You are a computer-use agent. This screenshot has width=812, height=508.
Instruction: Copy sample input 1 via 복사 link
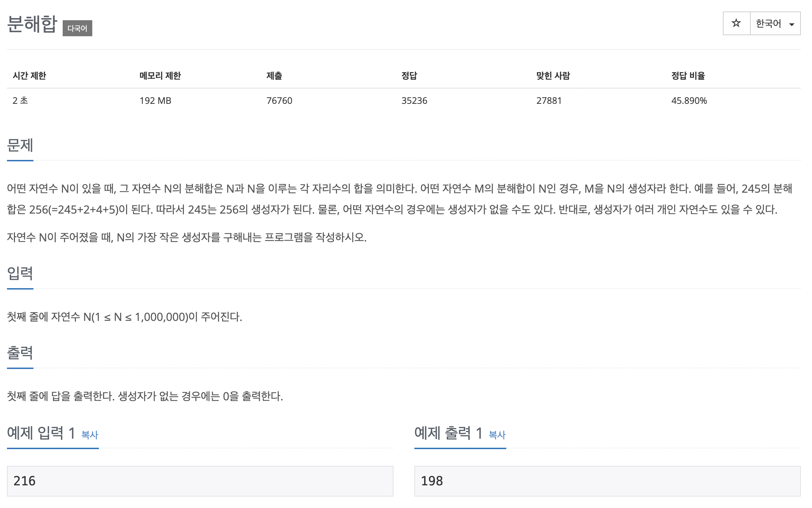pyautogui.click(x=90, y=434)
